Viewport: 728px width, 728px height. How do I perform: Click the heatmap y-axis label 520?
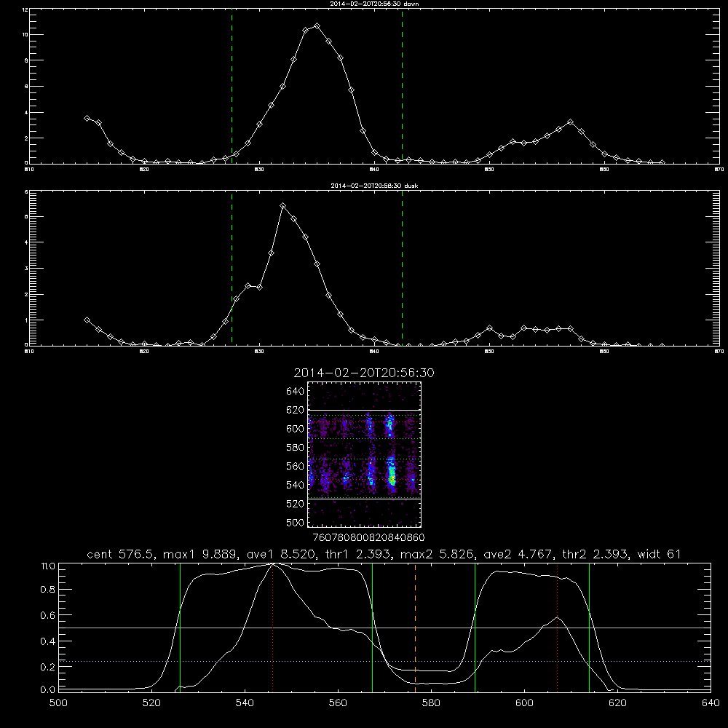tap(296, 504)
